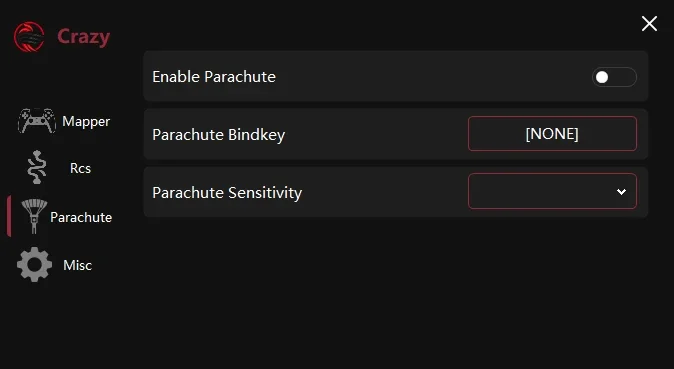Expand the Parachute Sensitivity dropdown arrow
Viewport: 674px width, 369px height.
621,192
